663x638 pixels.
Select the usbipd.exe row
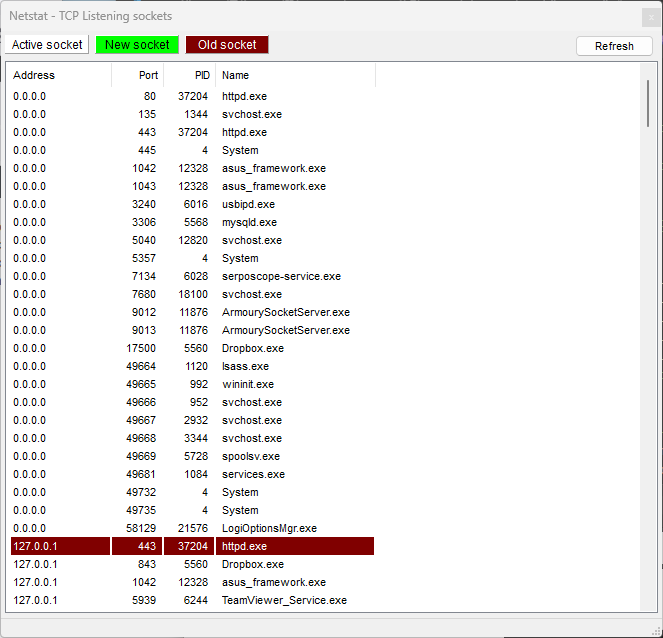click(x=192, y=204)
